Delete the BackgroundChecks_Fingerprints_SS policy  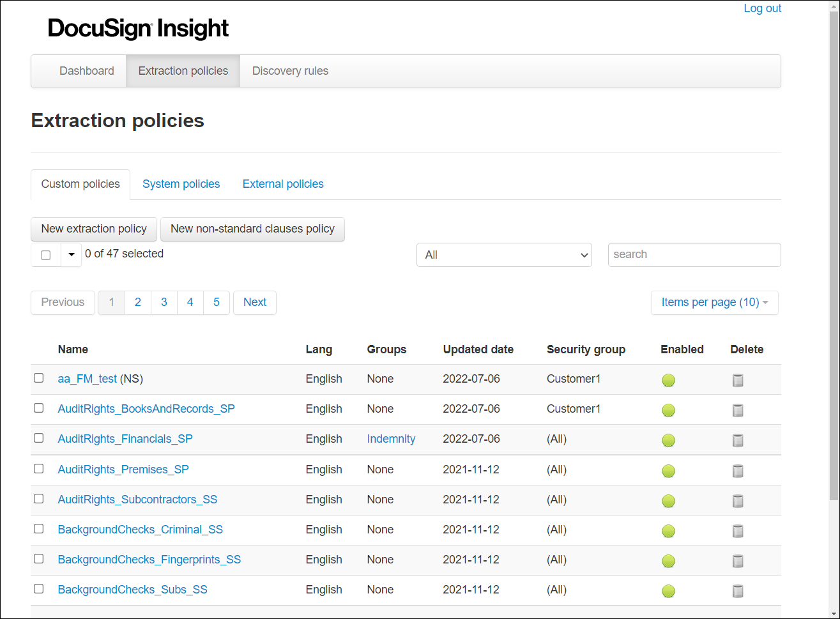pos(738,561)
